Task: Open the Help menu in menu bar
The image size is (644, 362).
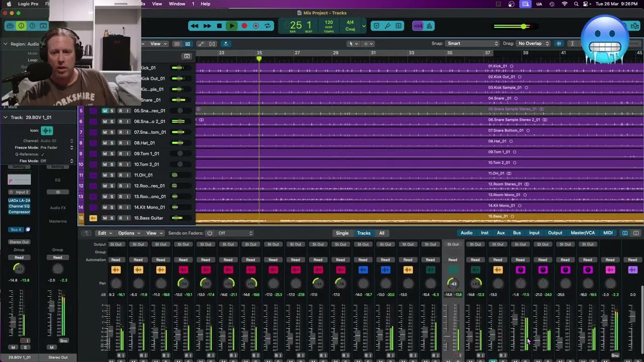Action: [x=205, y=4]
